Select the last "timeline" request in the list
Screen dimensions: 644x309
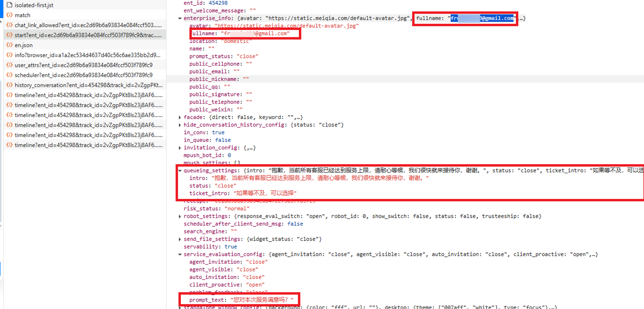click(x=83, y=145)
